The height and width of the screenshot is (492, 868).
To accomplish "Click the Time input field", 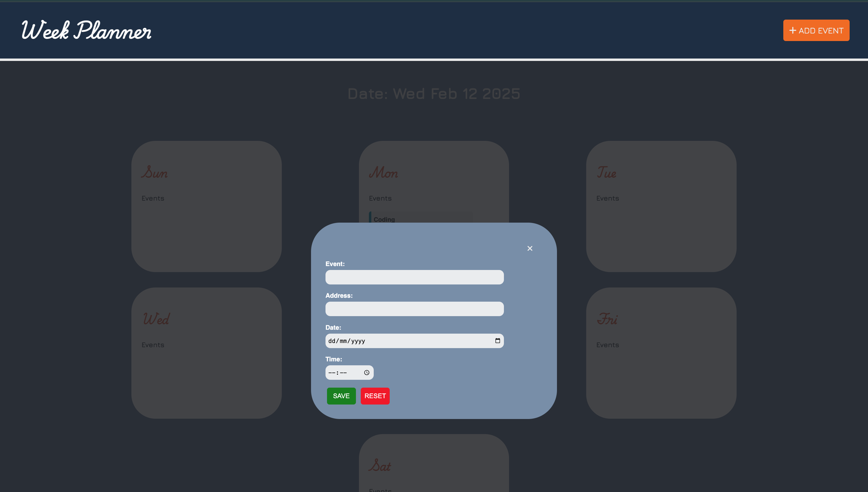I will (349, 372).
